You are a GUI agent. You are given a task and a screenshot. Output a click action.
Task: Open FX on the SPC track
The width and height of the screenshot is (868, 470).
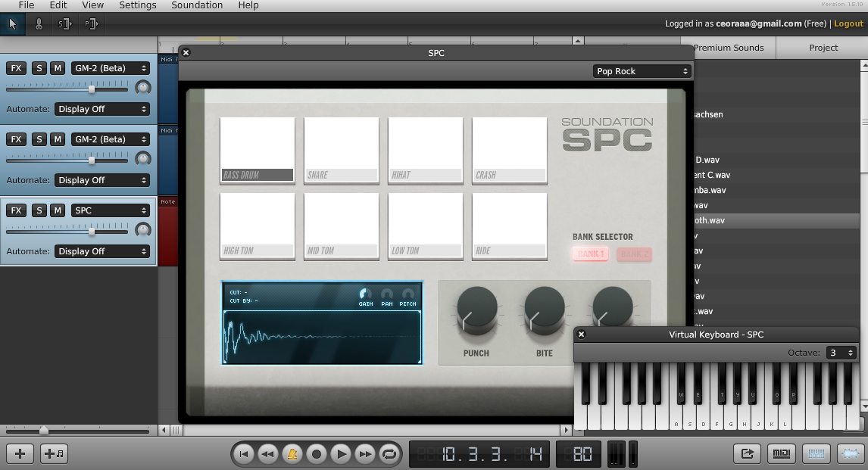pos(16,210)
